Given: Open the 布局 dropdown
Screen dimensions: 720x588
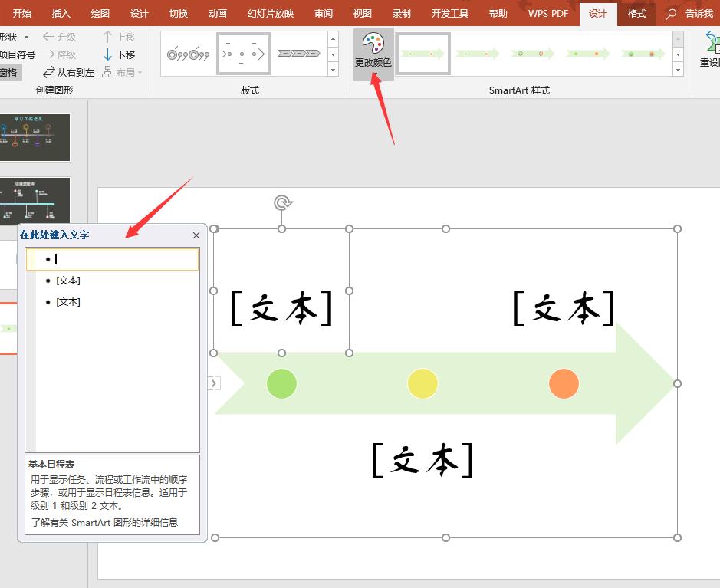Looking at the screenshot, I should tap(124, 72).
